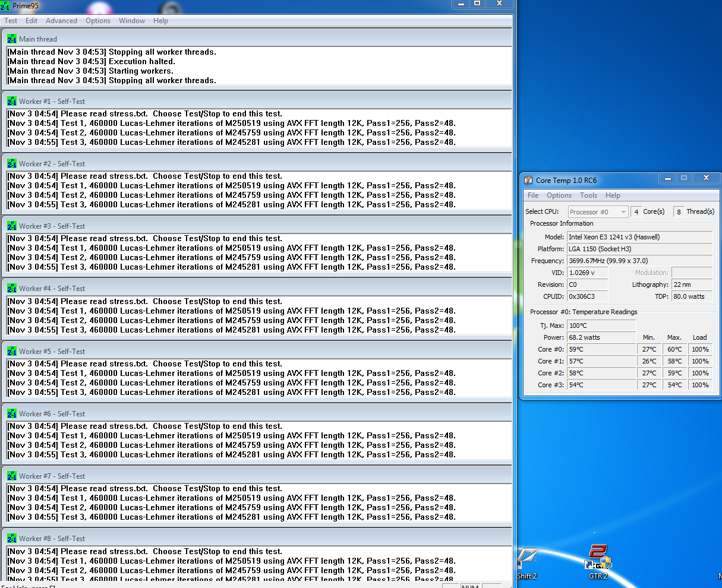This screenshot has height=588, width=722.
Task: Click the Core #3 current temperature reading
Action: [601, 385]
